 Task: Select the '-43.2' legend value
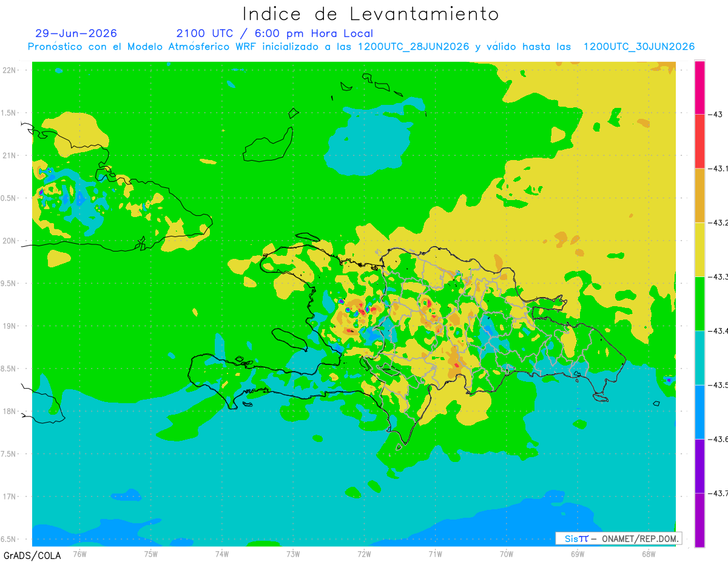coord(718,222)
